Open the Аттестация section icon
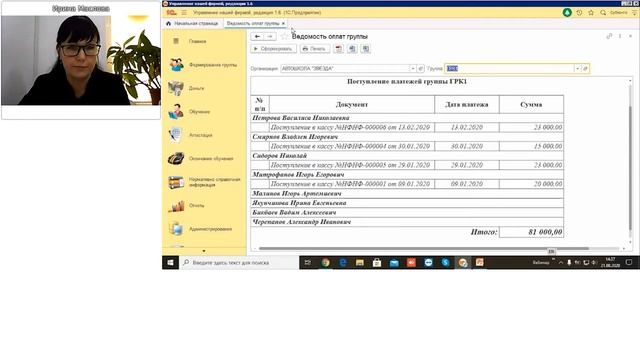Image resolution: width=640 pixels, height=360 pixels. (x=176, y=135)
